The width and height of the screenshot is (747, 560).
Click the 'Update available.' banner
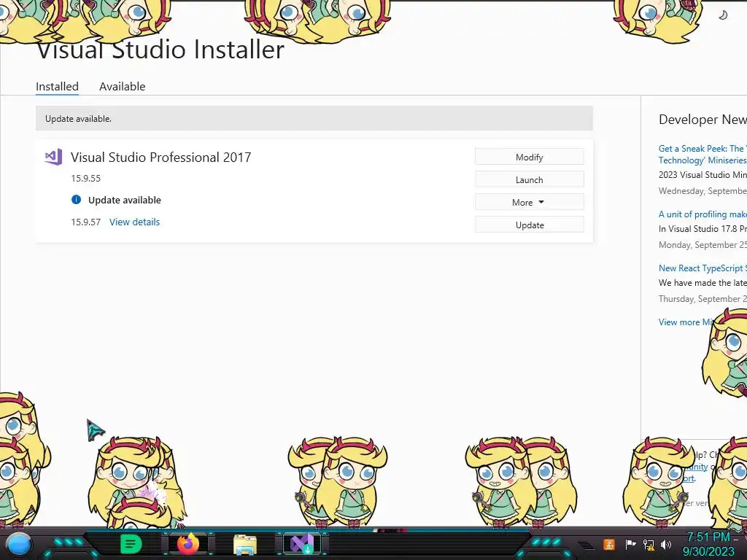tap(314, 119)
